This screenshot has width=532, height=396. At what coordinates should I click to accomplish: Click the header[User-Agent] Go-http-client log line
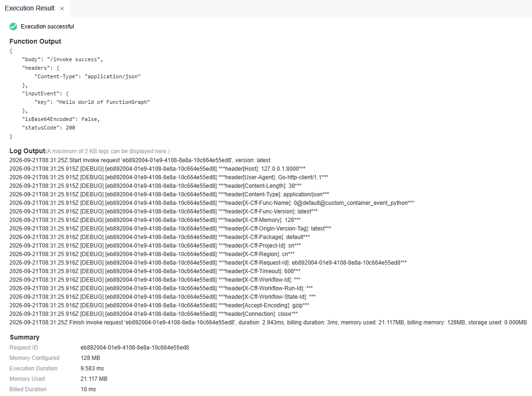[169, 177]
